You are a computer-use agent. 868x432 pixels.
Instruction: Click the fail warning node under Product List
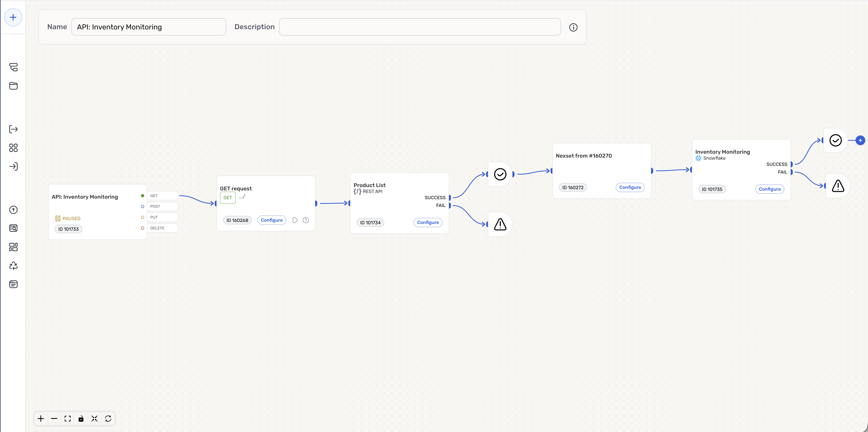click(500, 224)
